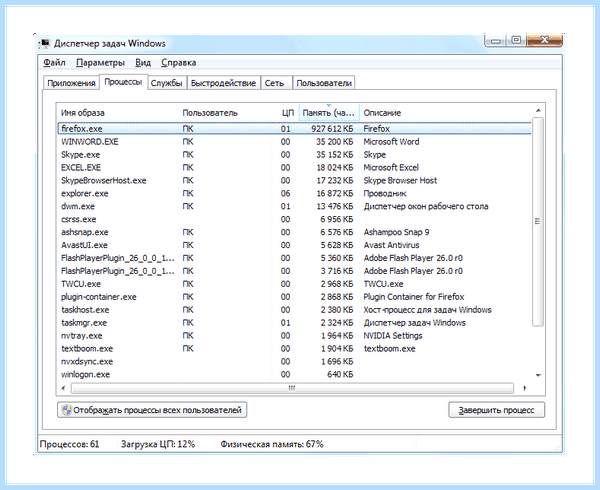The width and height of the screenshot is (600, 490).
Task: Open the Вид menu
Action: tap(143, 63)
